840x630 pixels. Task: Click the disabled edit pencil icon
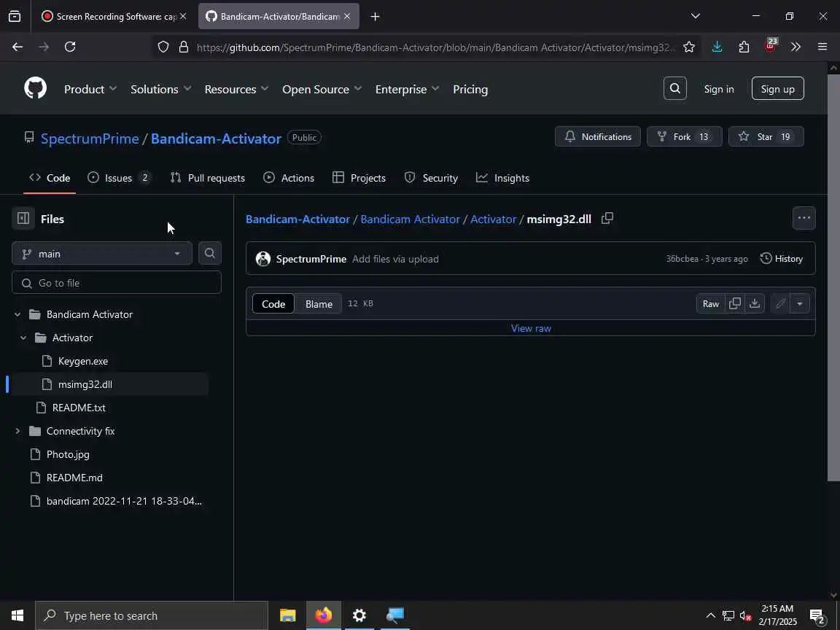(x=780, y=304)
